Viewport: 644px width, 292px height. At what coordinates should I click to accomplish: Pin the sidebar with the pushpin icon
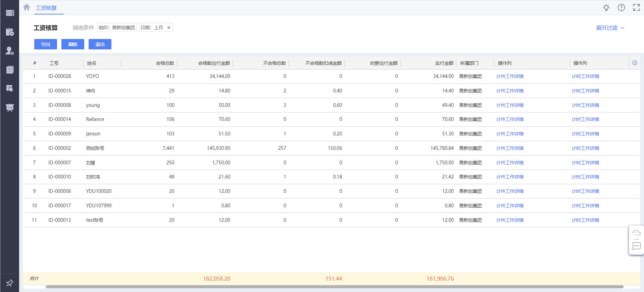click(10, 283)
